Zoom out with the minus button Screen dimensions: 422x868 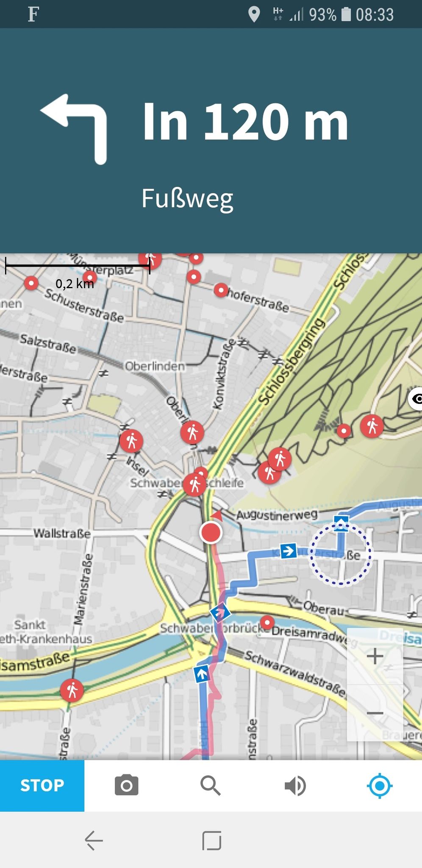375,713
